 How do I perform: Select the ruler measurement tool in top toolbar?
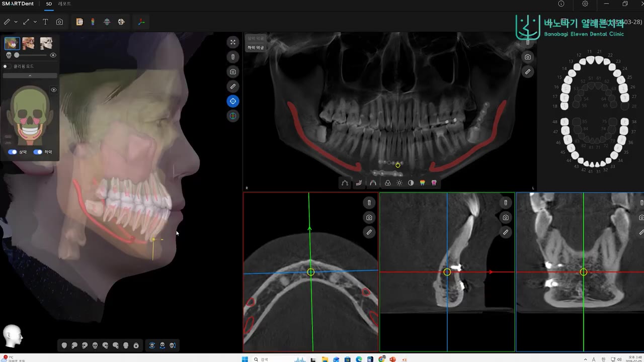(x=7, y=22)
